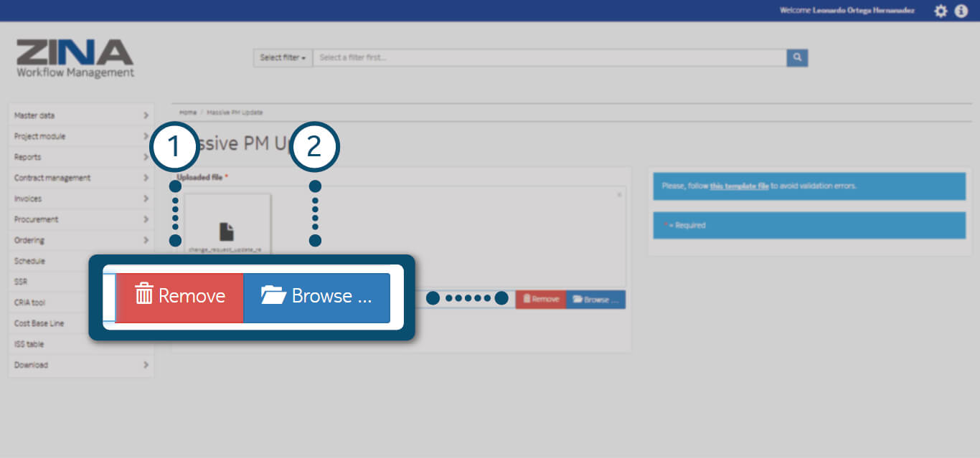Expand the Download menu chevron

click(146, 365)
